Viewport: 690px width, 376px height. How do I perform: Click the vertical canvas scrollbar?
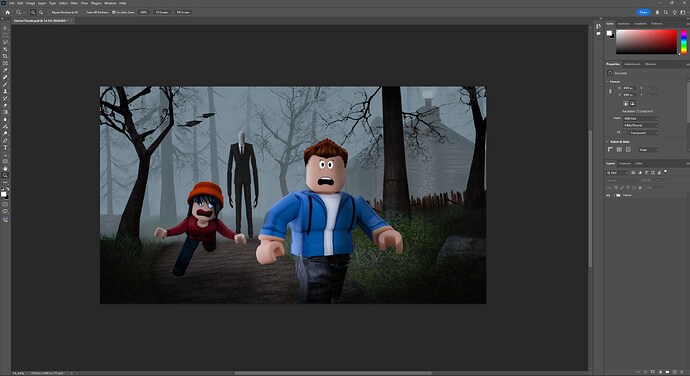coord(590,198)
